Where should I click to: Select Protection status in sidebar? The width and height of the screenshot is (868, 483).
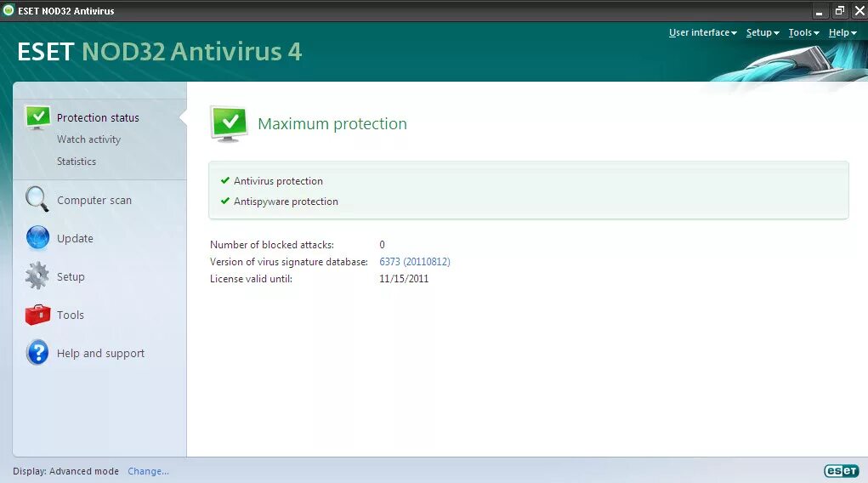point(98,117)
